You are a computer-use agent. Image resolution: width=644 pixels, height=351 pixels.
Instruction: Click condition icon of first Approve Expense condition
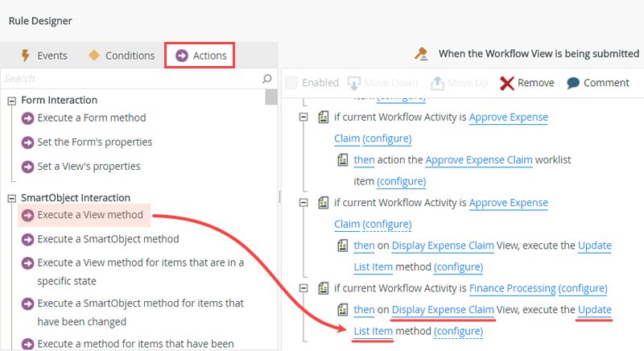324,118
